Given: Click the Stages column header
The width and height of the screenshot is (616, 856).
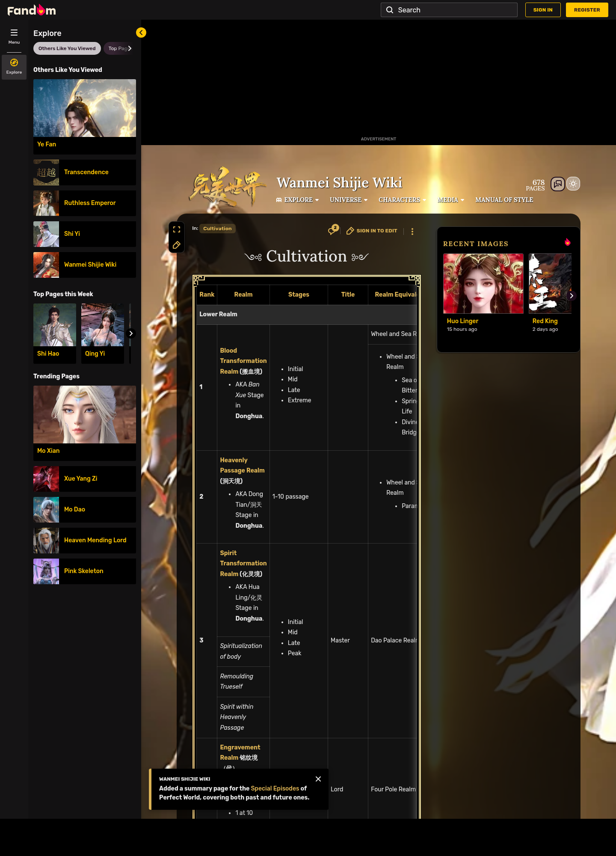Looking at the screenshot, I should [x=299, y=294].
